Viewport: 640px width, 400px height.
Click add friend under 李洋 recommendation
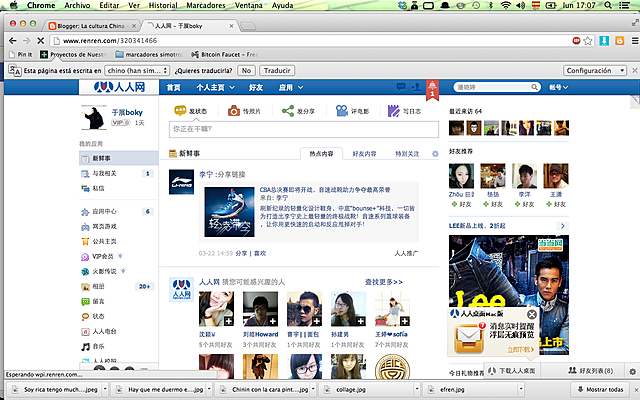coord(525,204)
